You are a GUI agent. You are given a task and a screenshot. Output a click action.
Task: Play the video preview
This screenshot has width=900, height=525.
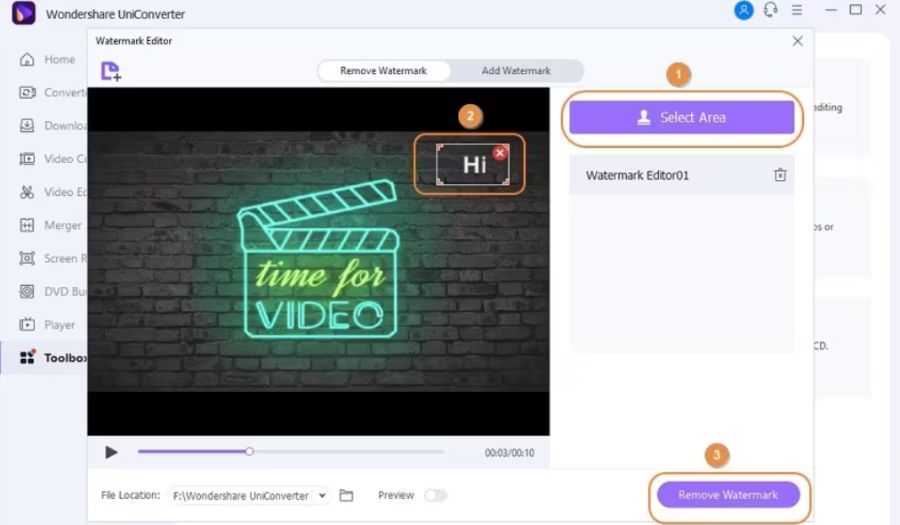tap(111, 453)
